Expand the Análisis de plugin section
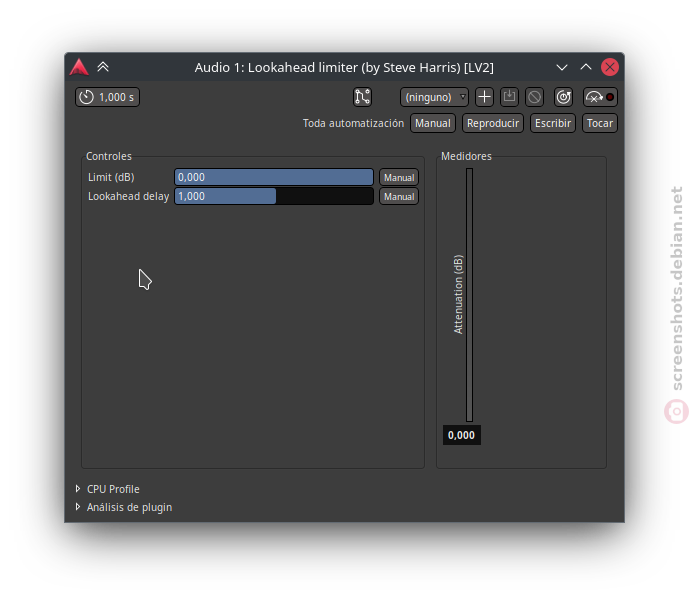 (124, 507)
